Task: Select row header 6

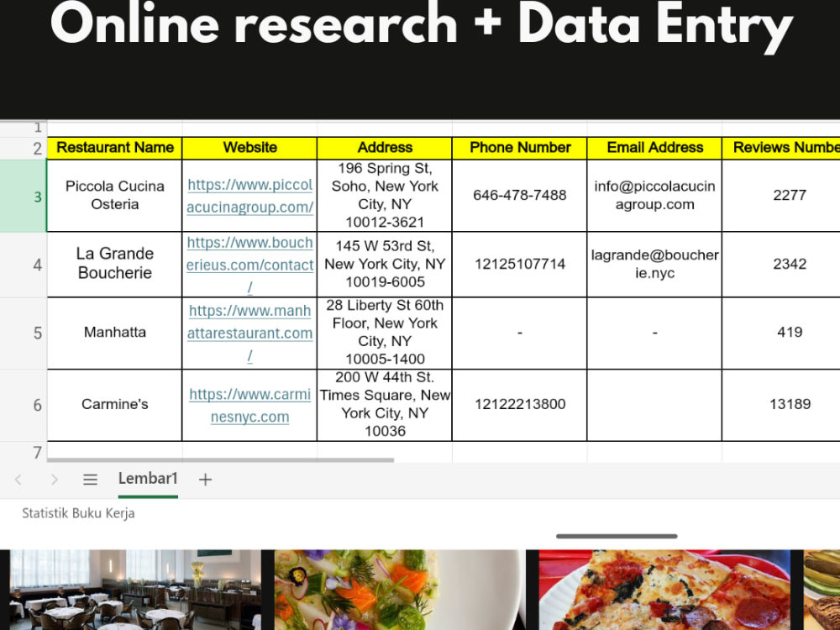Action: (24, 406)
